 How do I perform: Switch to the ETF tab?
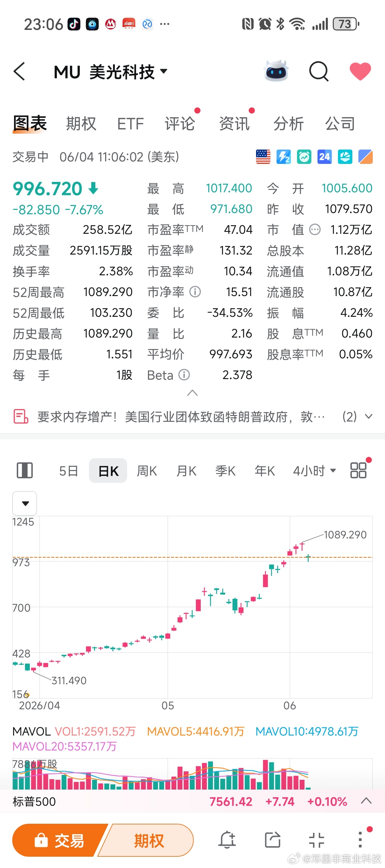click(130, 124)
